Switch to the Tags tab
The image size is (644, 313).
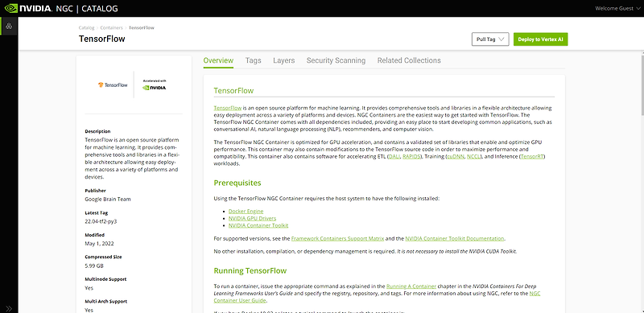tap(254, 60)
